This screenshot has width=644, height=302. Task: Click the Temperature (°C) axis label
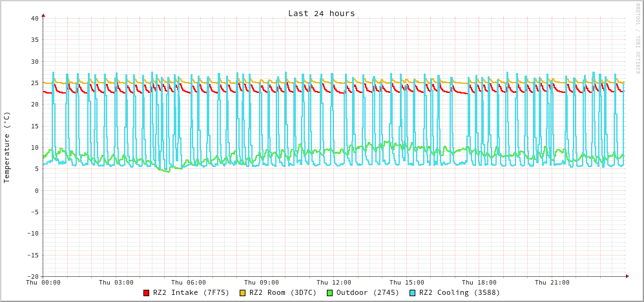coord(7,147)
